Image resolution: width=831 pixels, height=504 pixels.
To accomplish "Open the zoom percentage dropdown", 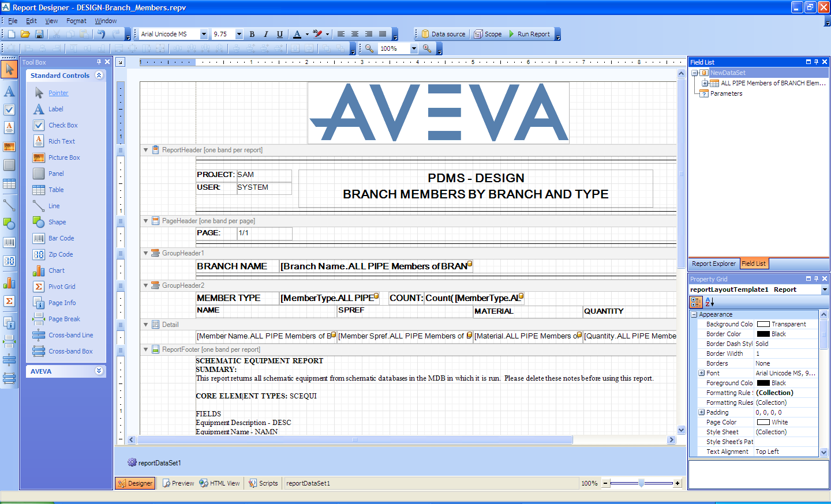I will (414, 48).
